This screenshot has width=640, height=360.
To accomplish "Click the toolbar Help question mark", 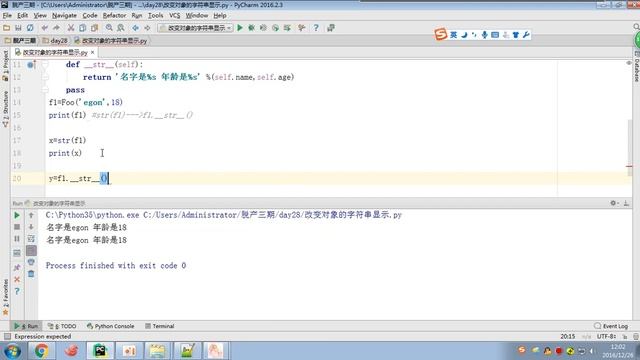I will [316, 28].
